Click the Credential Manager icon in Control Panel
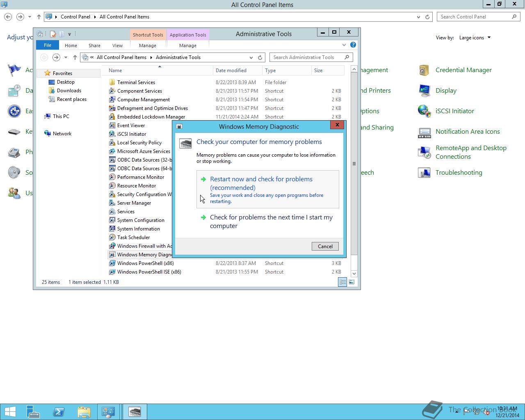This screenshot has width=525, height=420. pos(424,70)
